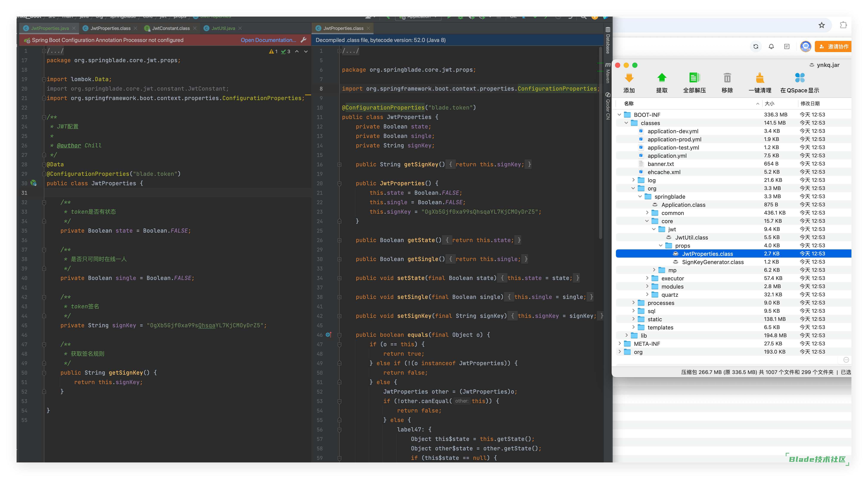Sort by the 大小 column header
Viewport: 868px width, 479px height.
pyautogui.click(x=769, y=104)
